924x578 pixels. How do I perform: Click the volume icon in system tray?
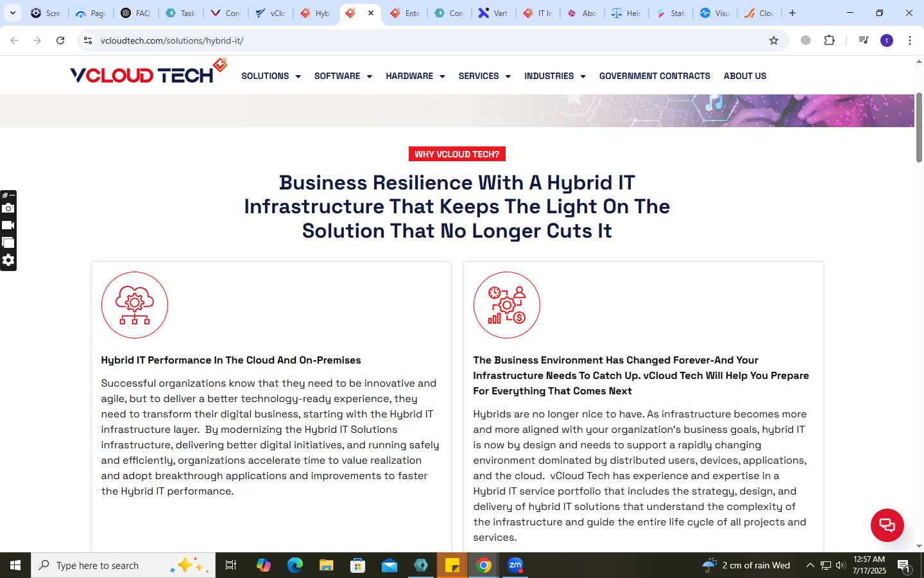(841, 565)
